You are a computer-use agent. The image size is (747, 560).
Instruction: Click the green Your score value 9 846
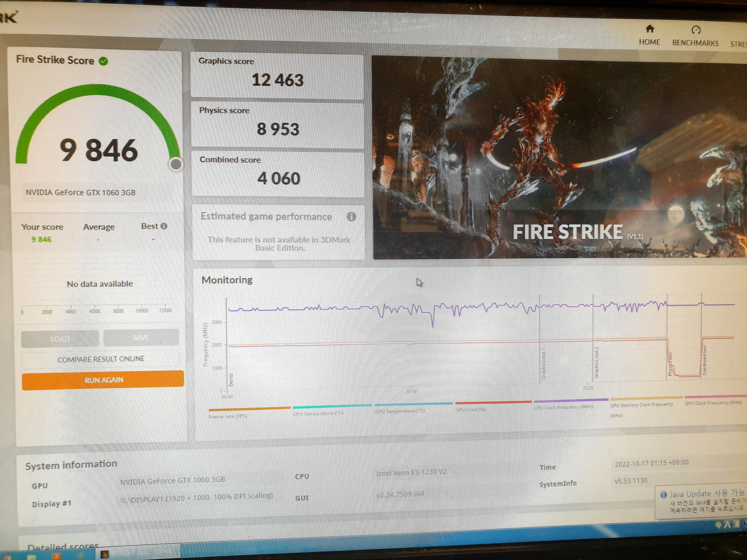coord(41,240)
